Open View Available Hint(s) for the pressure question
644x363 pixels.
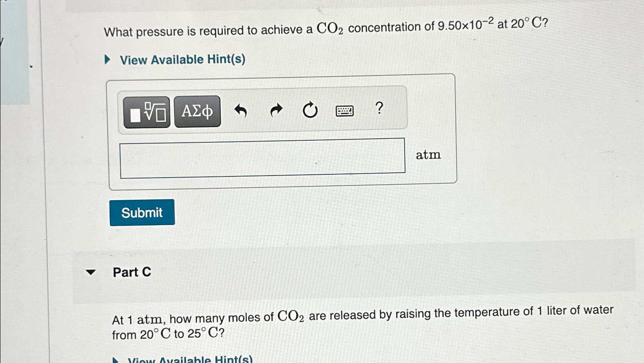click(x=182, y=60)
